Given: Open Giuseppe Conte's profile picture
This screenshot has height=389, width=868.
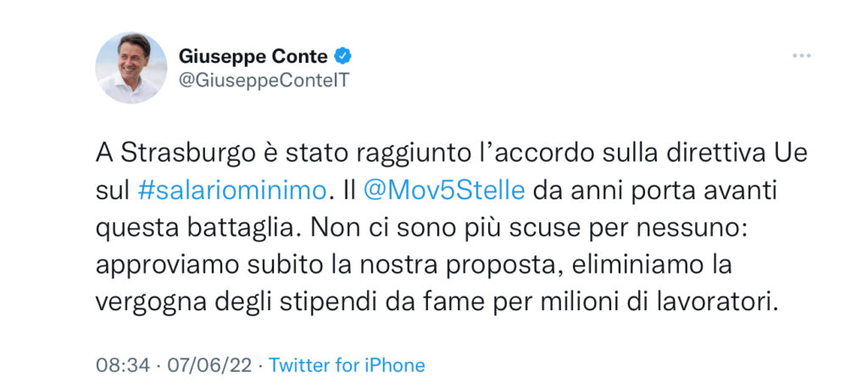Looking at the screenshot, I should (131, 68).
